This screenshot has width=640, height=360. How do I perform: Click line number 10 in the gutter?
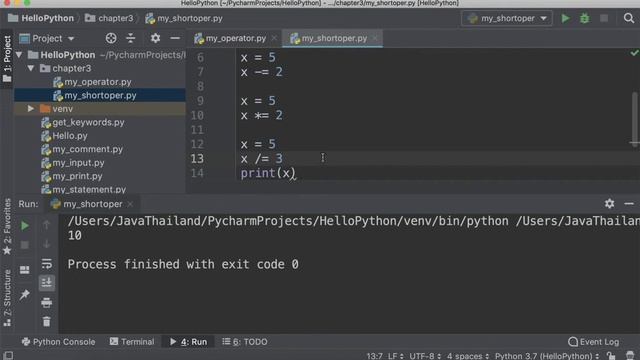pyautogui.click(x=197, y=116)
